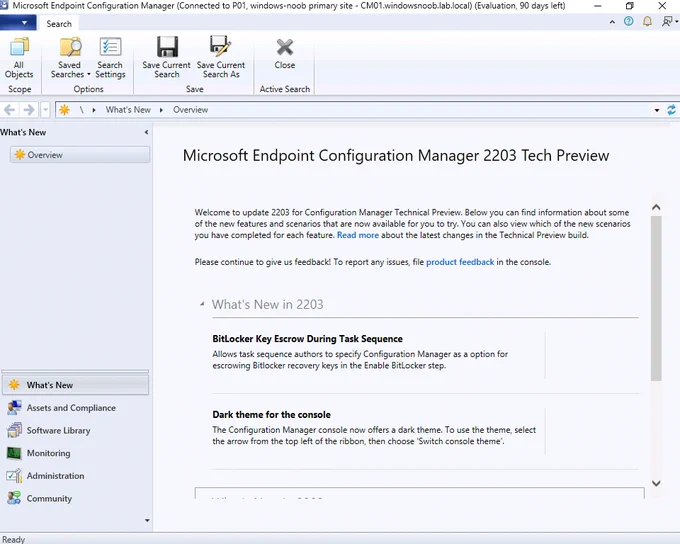Screen dimensions: 680x544
Task: Click the content scrollbar down arrow
Action: 656,483
